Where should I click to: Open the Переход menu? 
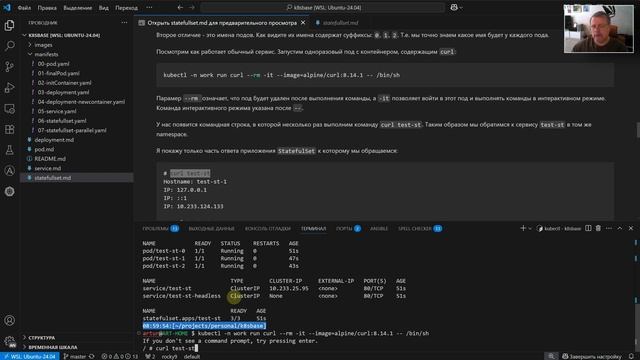point(126,8)
